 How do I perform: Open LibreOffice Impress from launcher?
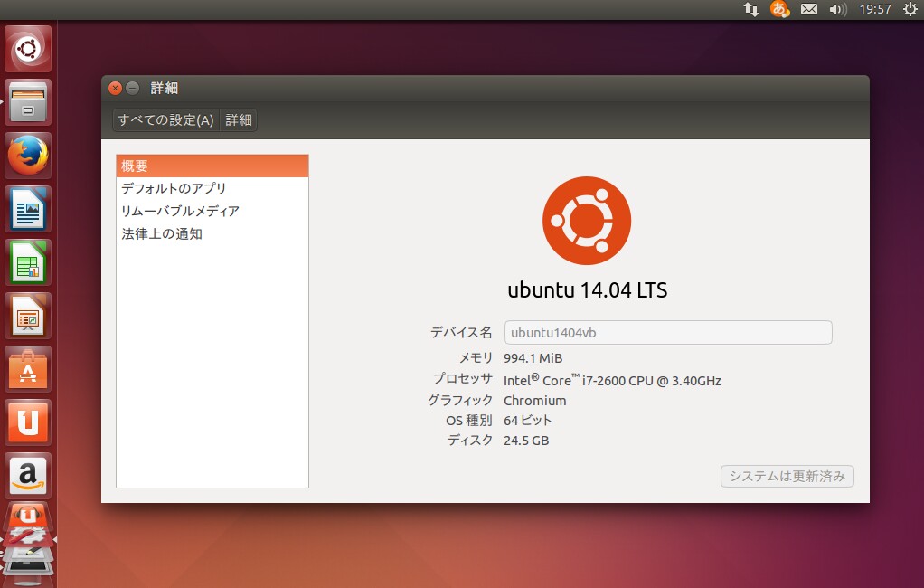coord(28,316)
